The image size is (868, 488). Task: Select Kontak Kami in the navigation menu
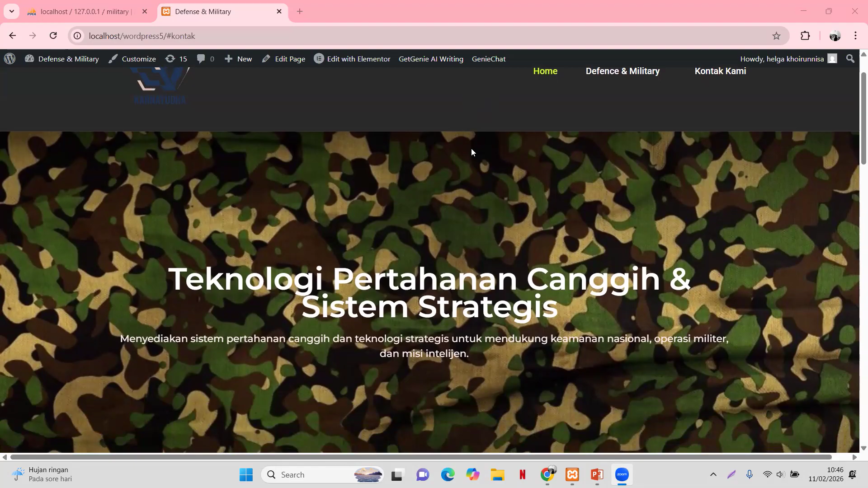click(720, 71)
